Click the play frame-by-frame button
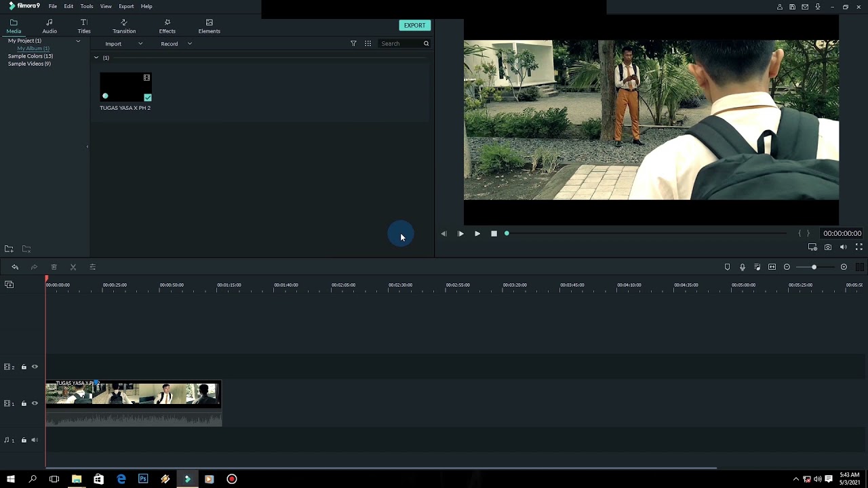 [x=460, y=233]
